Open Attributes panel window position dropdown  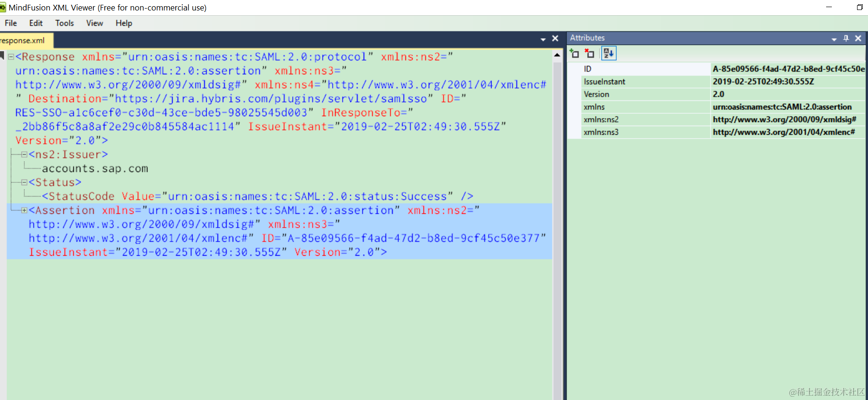pos(834,39)
